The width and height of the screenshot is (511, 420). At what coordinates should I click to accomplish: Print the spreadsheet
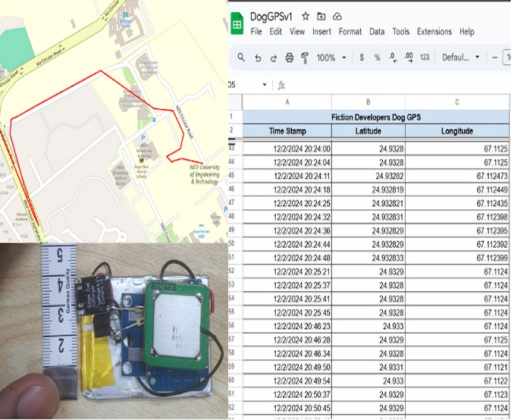pyautogui.click(x=290, y=58)
